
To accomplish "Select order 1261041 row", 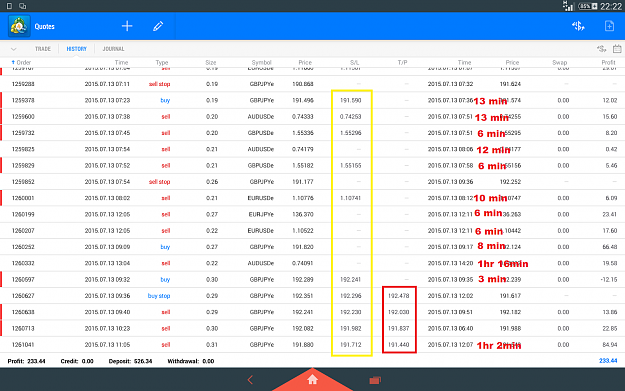I will coord(312,345).
